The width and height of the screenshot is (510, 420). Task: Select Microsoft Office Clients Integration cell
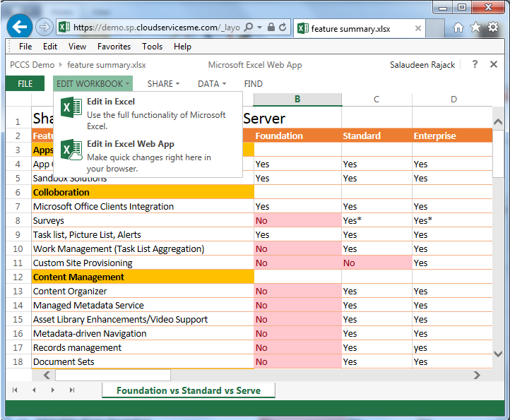(x=143, y=206)
